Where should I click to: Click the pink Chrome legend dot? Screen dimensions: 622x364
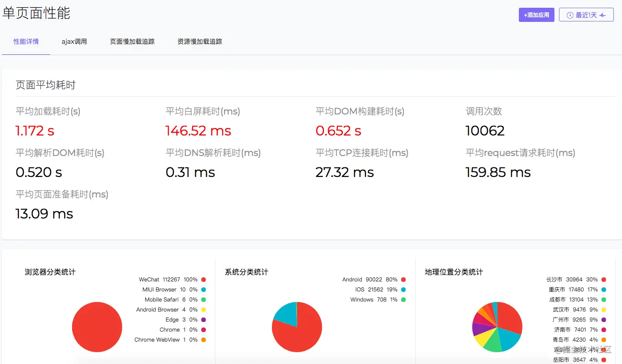[x=204, y=330]
